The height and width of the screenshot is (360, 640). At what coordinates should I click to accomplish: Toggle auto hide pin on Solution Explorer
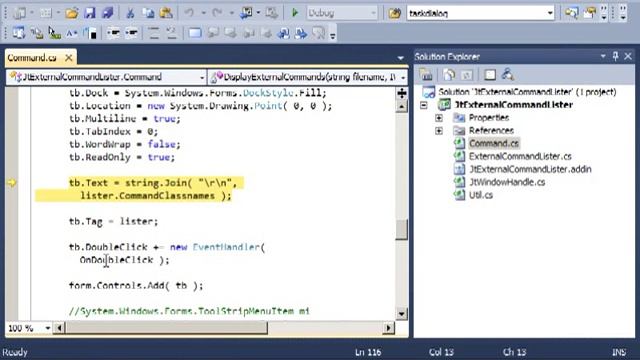(616, 56)
